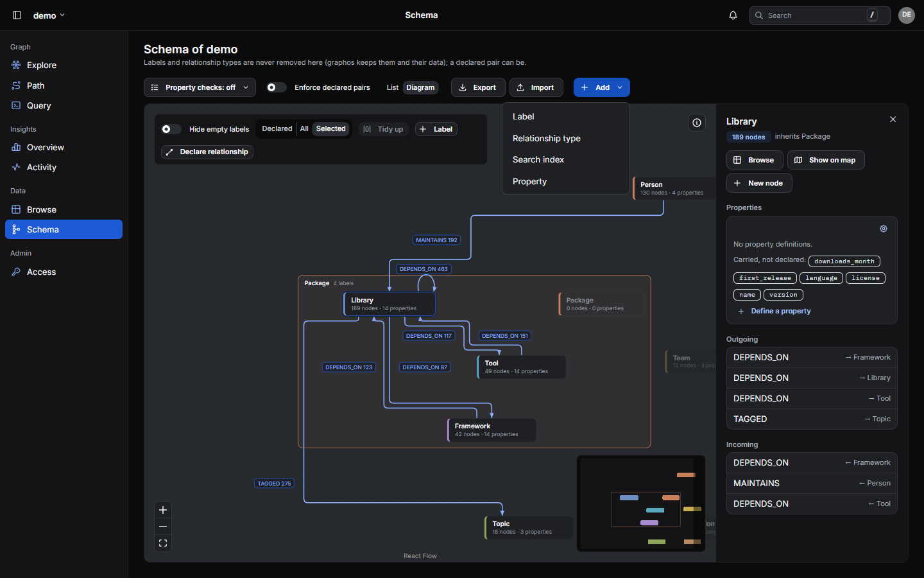Viewport: 924px width, 578px height.
Task: Open the demo workspace switcher
Action: [x=49, y=15]
